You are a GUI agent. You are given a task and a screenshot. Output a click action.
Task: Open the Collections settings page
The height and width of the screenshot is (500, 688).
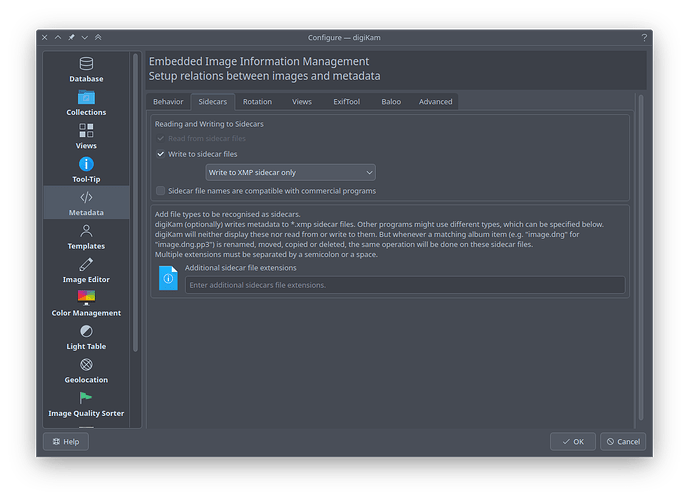[x=86, y=103]
